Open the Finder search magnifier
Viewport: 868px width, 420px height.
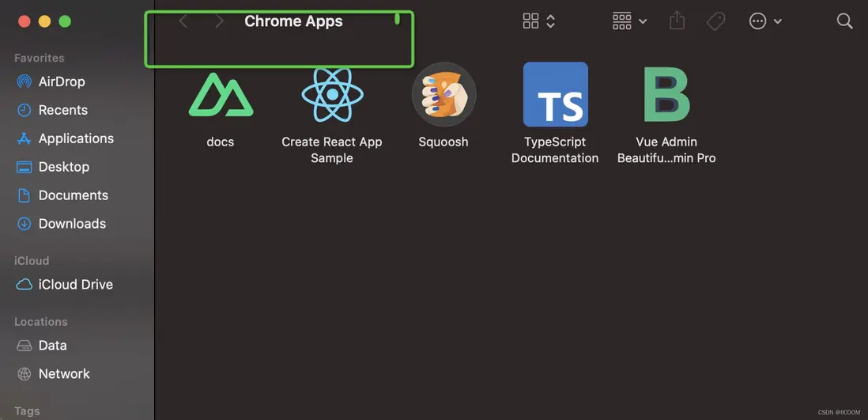(x=844, y=21)
